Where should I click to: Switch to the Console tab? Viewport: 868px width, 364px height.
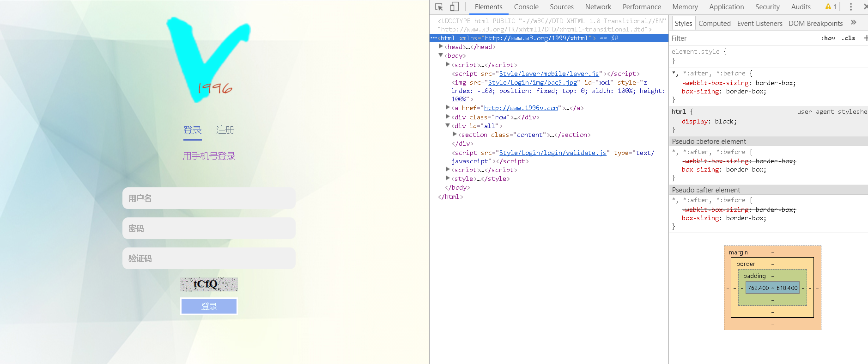coord(526,7)
